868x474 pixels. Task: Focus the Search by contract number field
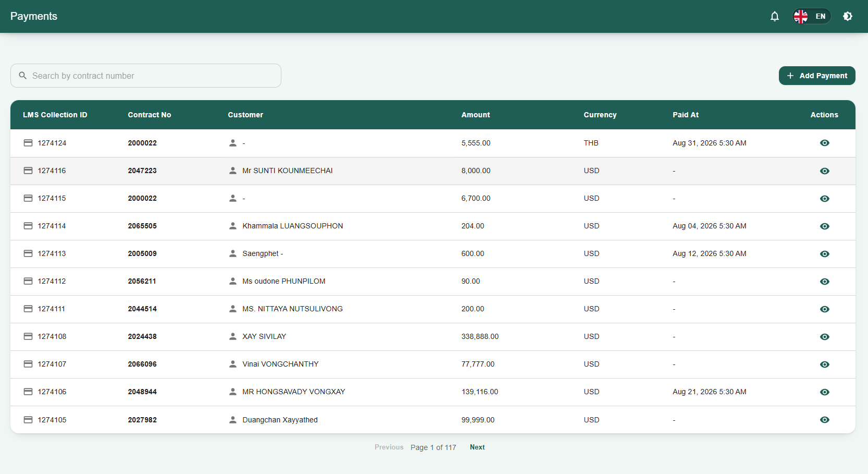pyautogui.click(x=146, y=76)
